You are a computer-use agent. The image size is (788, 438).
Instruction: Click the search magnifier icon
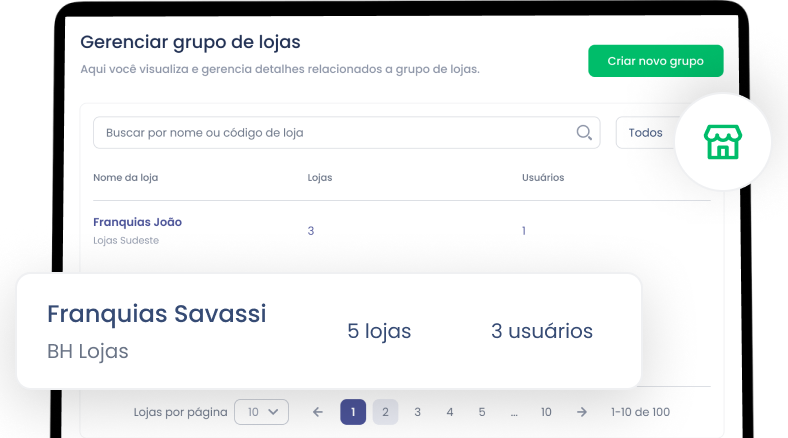point(584,133)
